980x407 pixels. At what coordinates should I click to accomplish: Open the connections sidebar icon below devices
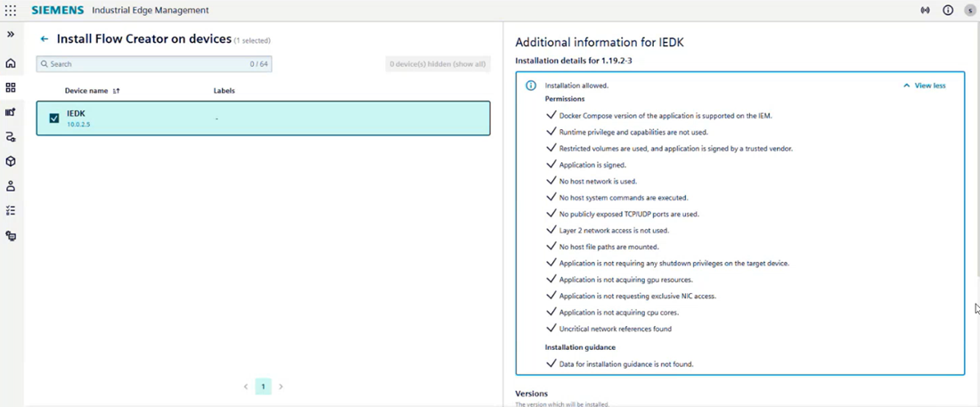11,137
